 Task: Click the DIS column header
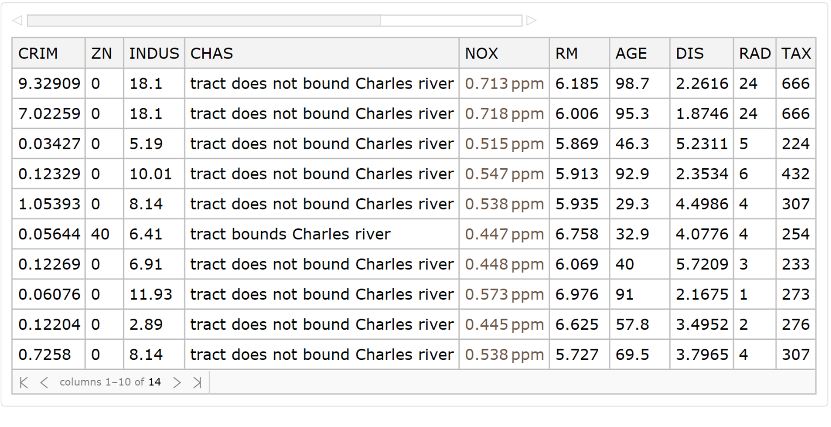(x=689, y=53)
